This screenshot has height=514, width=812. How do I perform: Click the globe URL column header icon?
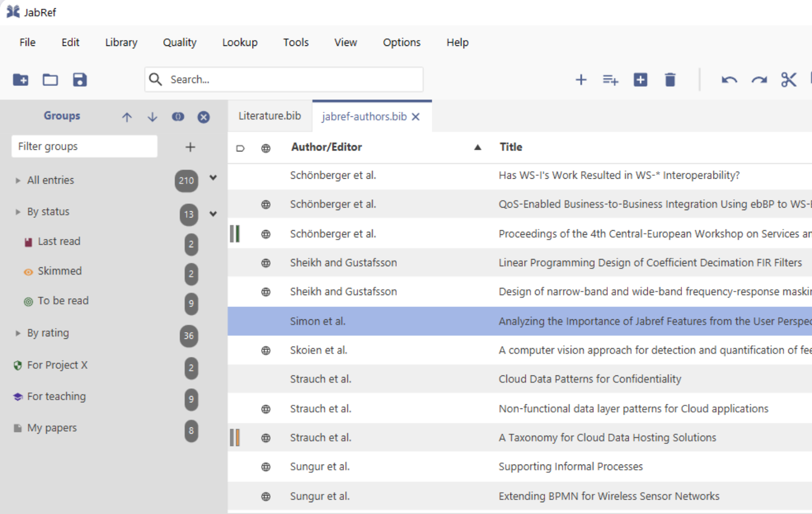(266, 148)
